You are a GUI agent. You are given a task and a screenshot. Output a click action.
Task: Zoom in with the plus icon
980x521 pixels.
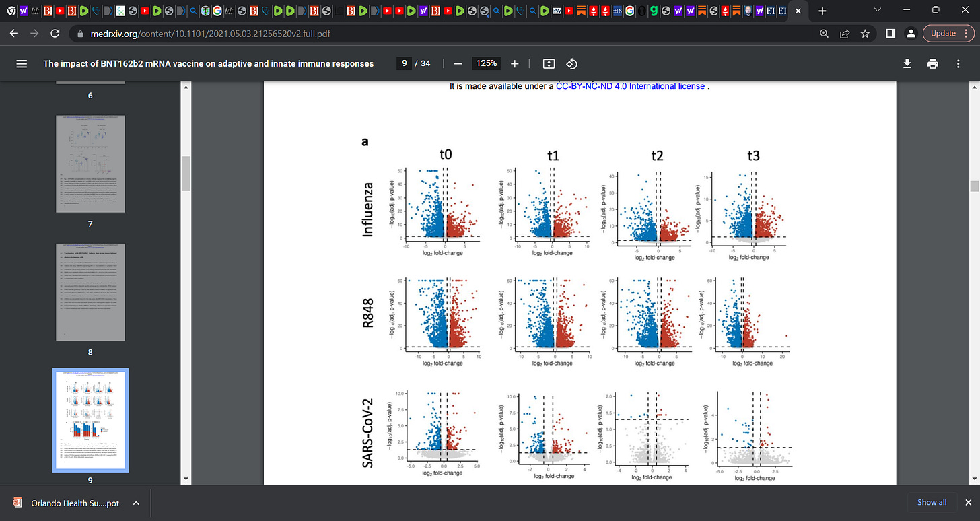pyautogui.click(x=515, y=63)
